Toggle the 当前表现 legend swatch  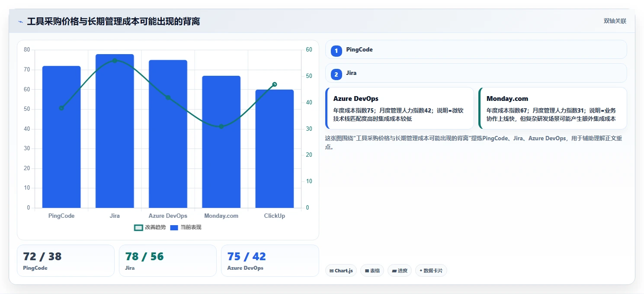(174, 227)
